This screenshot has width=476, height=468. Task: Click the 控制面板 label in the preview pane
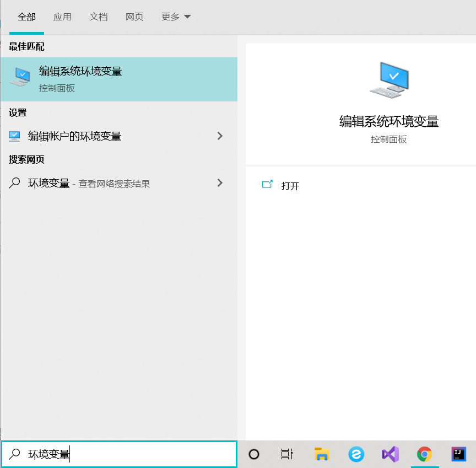pyautogui.click(x=388, y=139)
